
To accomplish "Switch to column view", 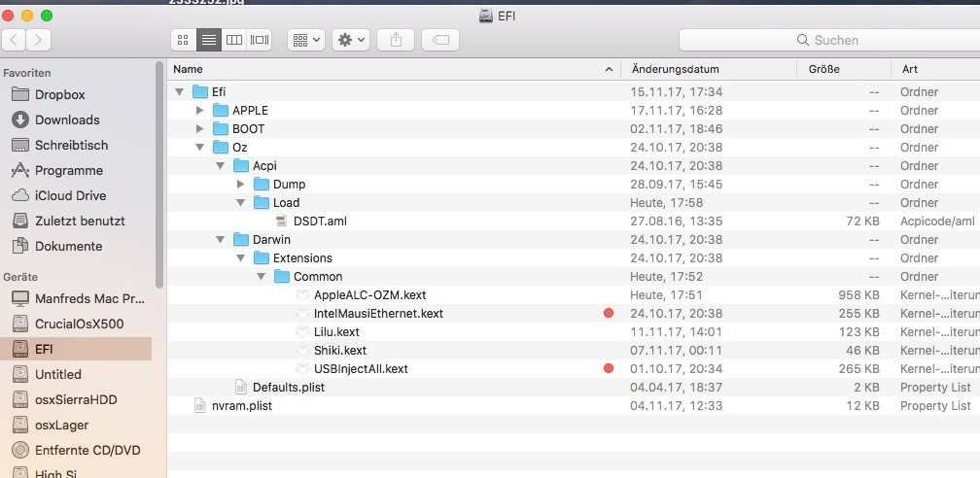I will 233,40.
